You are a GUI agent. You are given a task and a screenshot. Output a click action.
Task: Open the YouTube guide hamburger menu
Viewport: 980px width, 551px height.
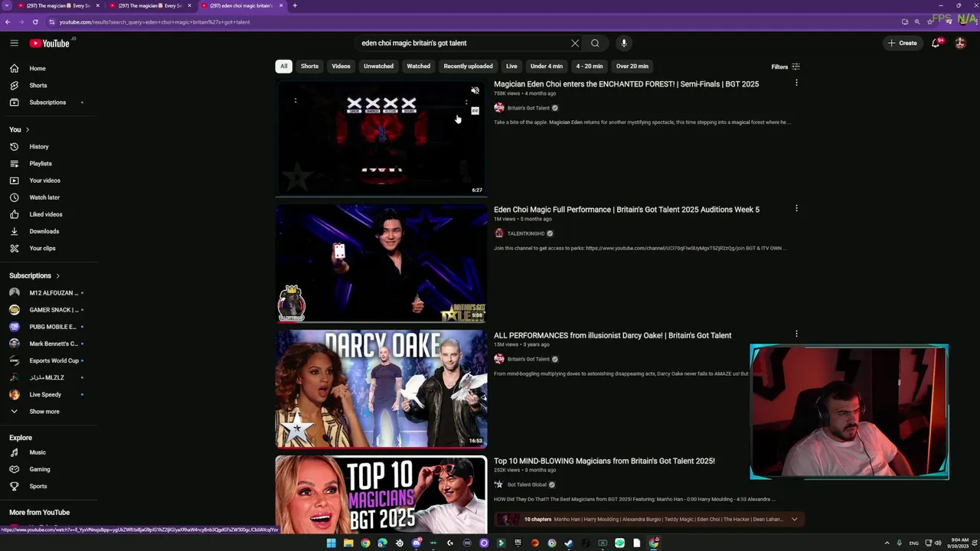pyautogui.click(x=14, y=43)
